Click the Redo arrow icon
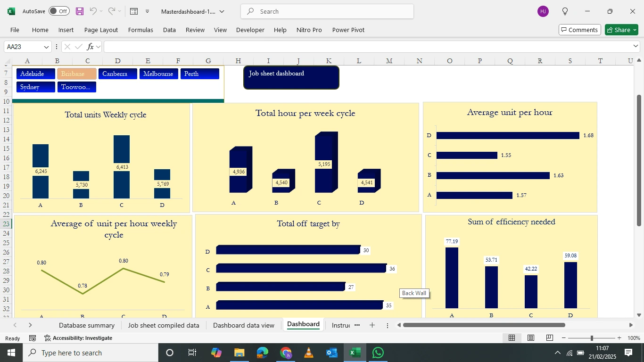This screenshot has width=644, height=362. coord(112,11)
